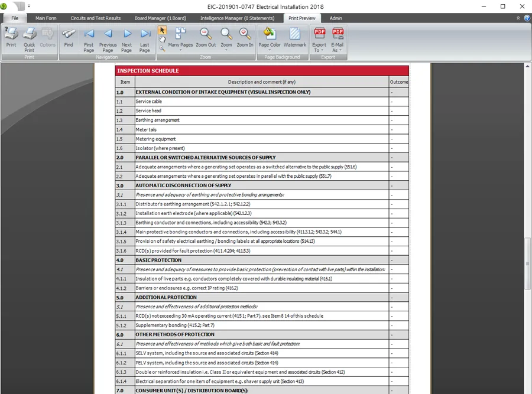Open the Board Manager tab

(x=161, y=18)
